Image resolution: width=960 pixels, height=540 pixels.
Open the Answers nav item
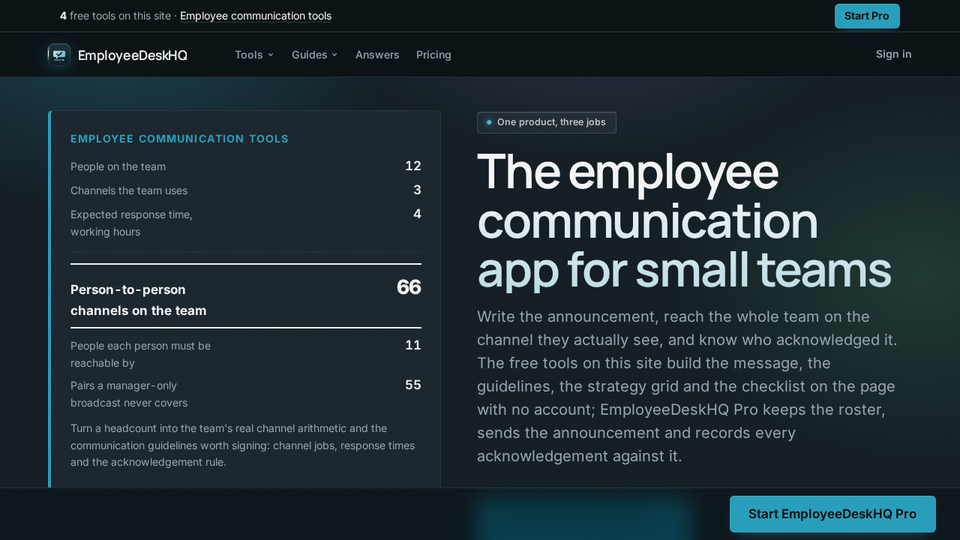pos(377,54)
